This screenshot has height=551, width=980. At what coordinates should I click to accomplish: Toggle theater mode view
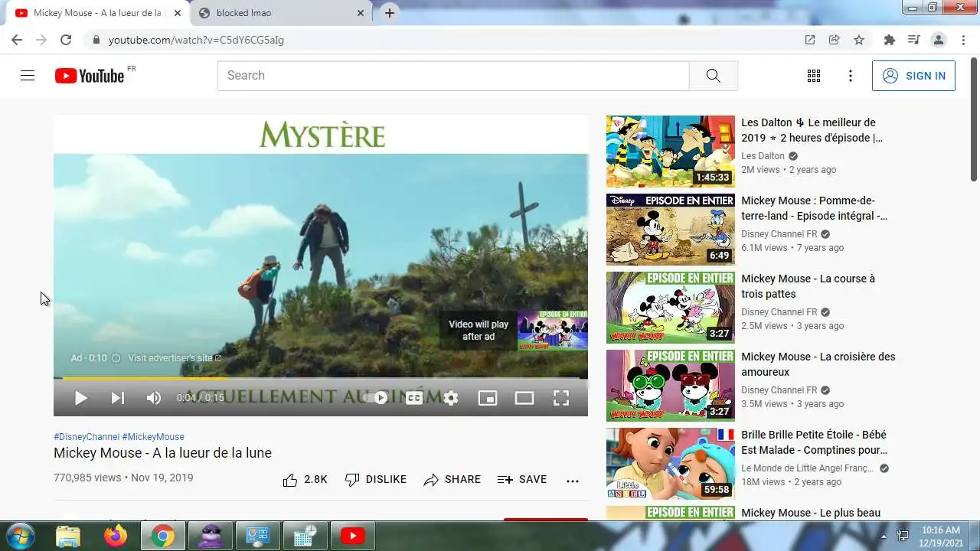(524, 398)
